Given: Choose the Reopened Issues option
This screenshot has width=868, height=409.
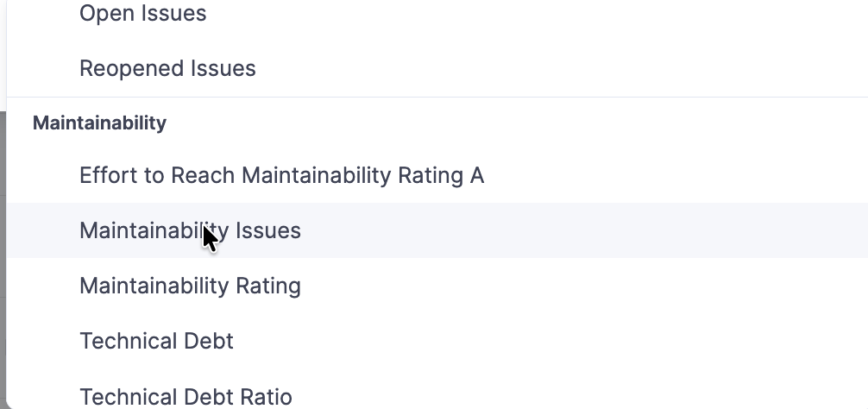Looking at the screenshot, I should click(x=167, y=69).
